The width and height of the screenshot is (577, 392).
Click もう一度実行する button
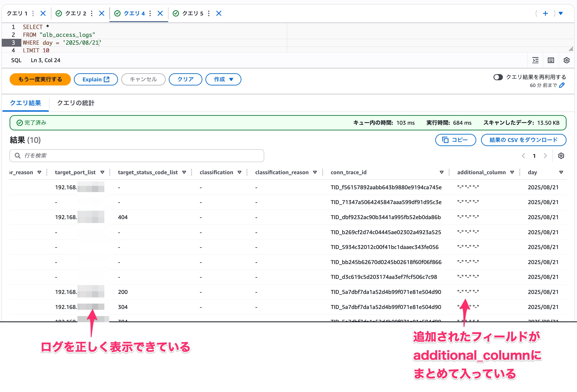[x=40, y=79]
